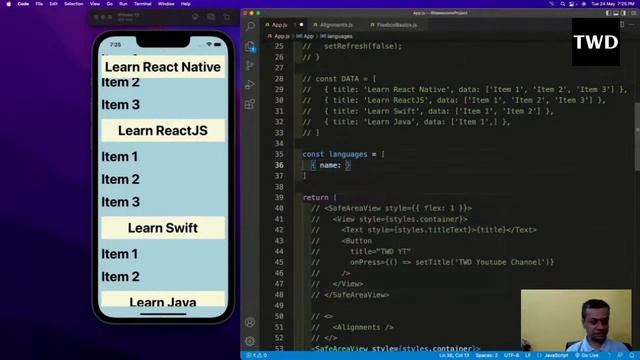The width and height of the screenshot is (640, 360).
Task: Click 'const languages' on line 35
Action: pyautogui.click(x=335, y=154)
